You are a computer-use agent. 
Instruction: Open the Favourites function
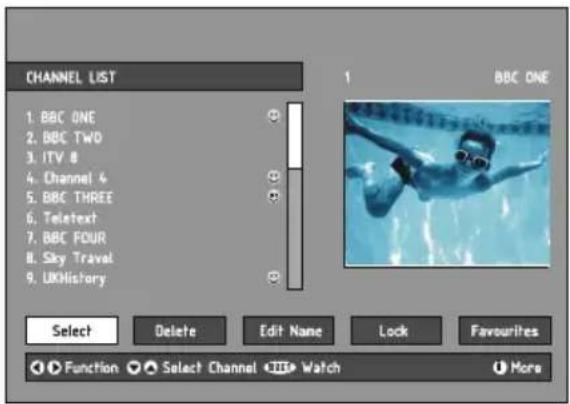(505, 331)
